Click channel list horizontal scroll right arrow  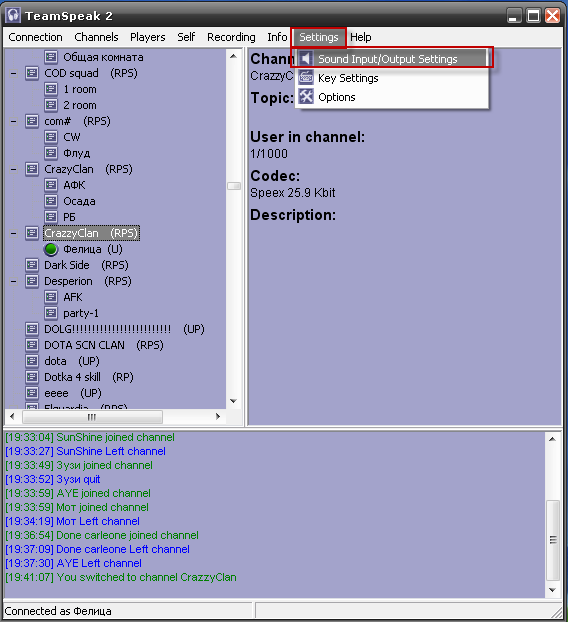[218, 417]
